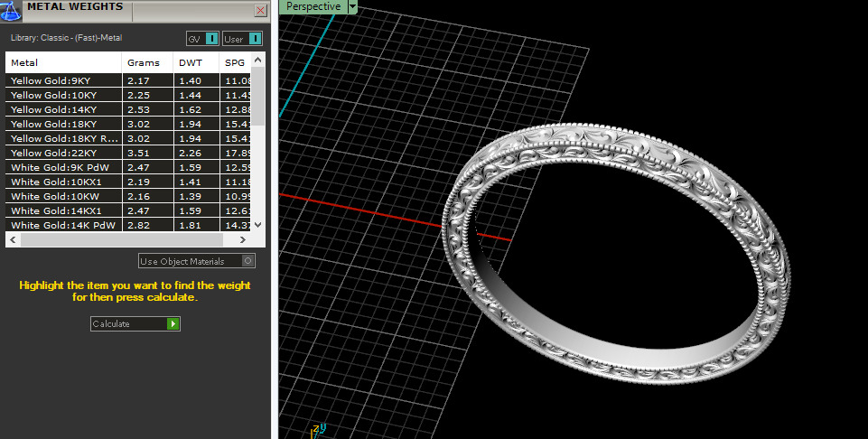This screenshot has width=868, height=439.
Task: Click table scroll down arrow
Action: coord(258,225)
